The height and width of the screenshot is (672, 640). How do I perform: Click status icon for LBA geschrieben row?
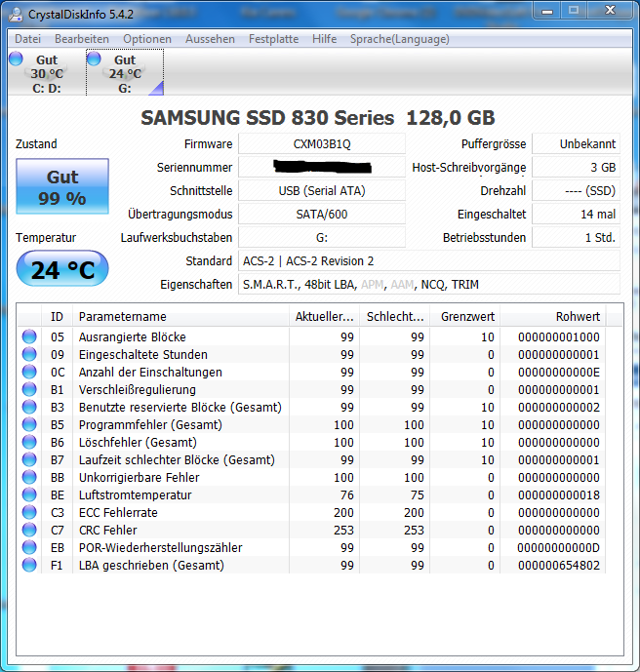tap(29, 566)
